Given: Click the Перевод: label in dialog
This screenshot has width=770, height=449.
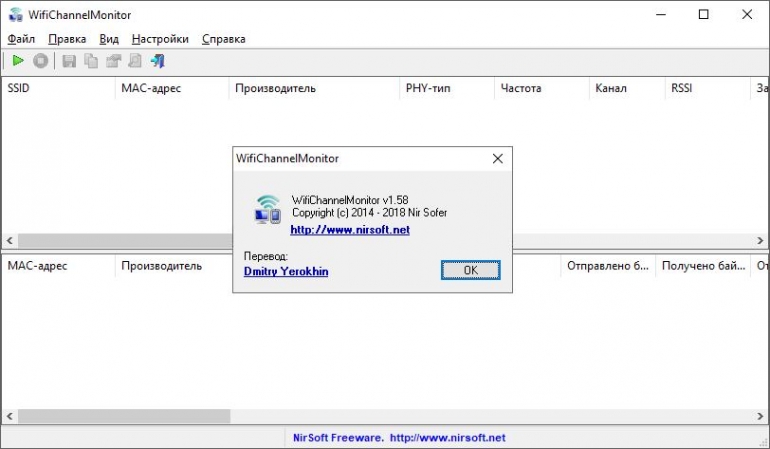Looking at the screenshot, I should (x=266, y=256).
